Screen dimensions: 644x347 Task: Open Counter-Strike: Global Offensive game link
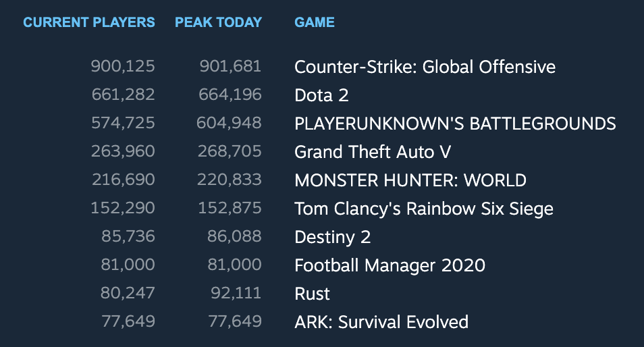tap(425, 67)
